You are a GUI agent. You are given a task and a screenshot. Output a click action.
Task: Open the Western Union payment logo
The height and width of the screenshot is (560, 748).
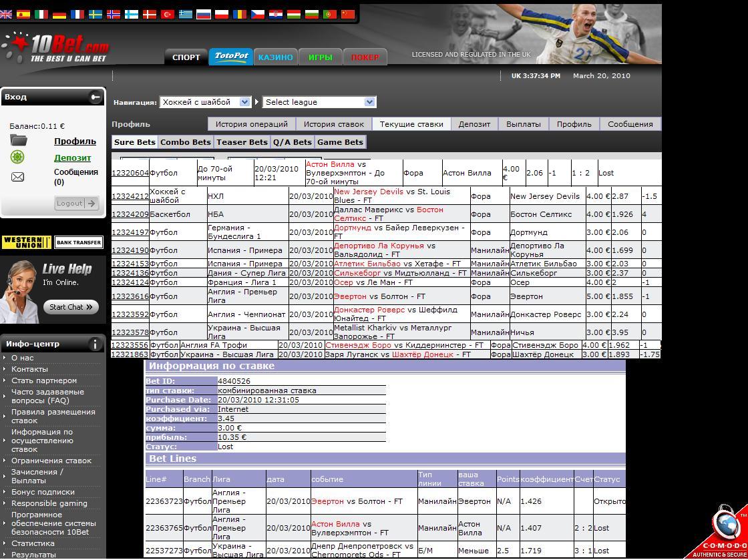[x=27, y=242]
